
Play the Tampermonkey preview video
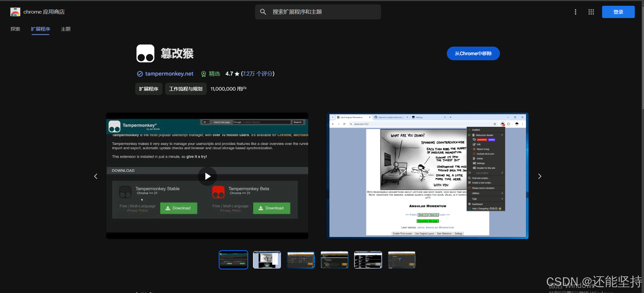[207, 176]
